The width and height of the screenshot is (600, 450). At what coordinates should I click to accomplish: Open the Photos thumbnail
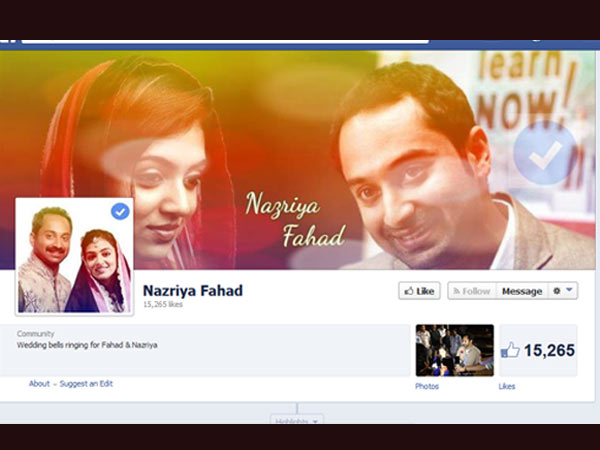click(x=454, y=350)
